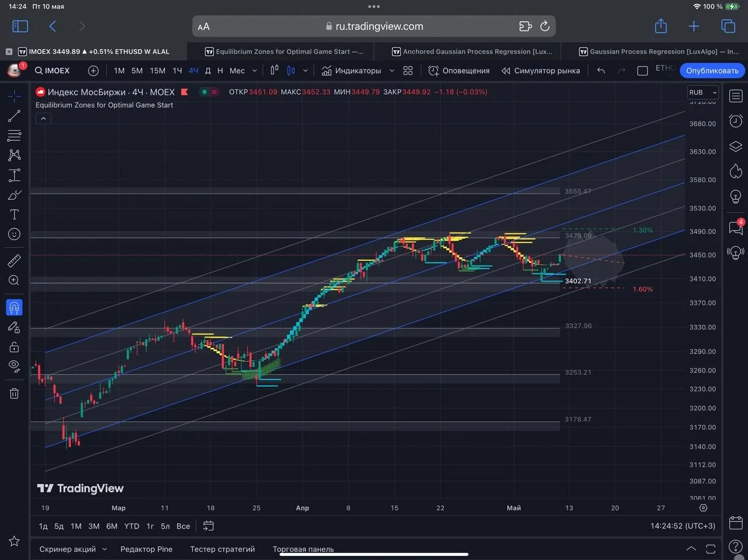The width and height of the screenshot is (748, 560).
Task: Open the go to date calendar
Action: pos(209,526)
